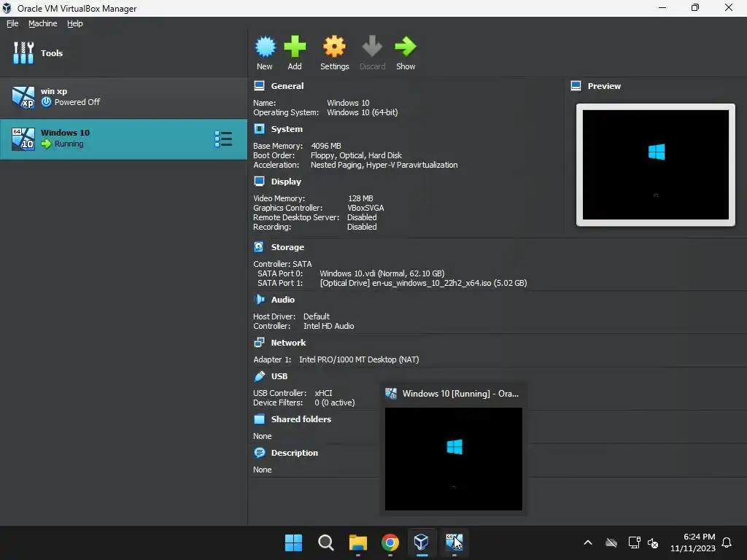Click the VM preview screen thumbnail
The width and height of the screenshot is (747, 560).
click(656, 165)
